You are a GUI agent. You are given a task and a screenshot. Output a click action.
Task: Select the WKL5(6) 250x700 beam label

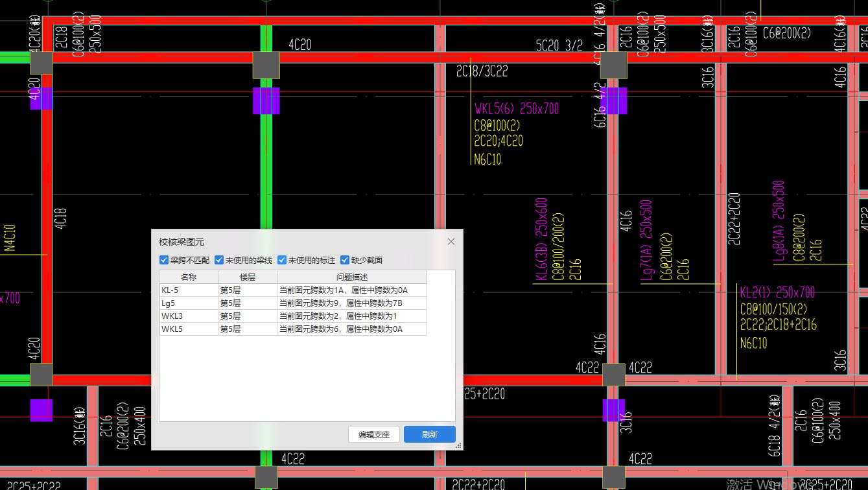tap(517, 109)
